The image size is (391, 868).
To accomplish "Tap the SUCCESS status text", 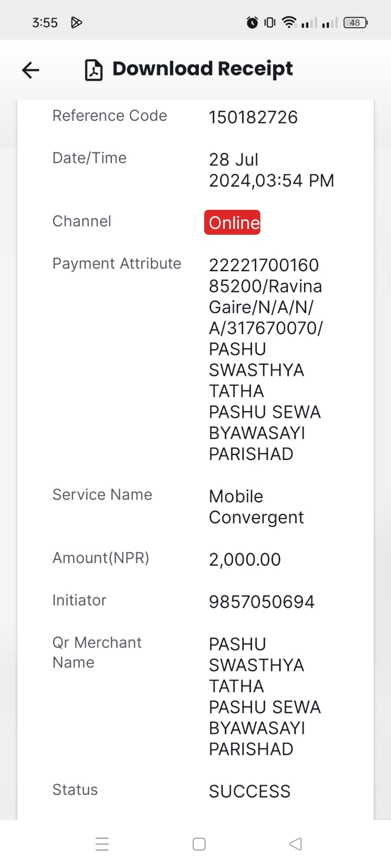I will click(x=250, y=792).
